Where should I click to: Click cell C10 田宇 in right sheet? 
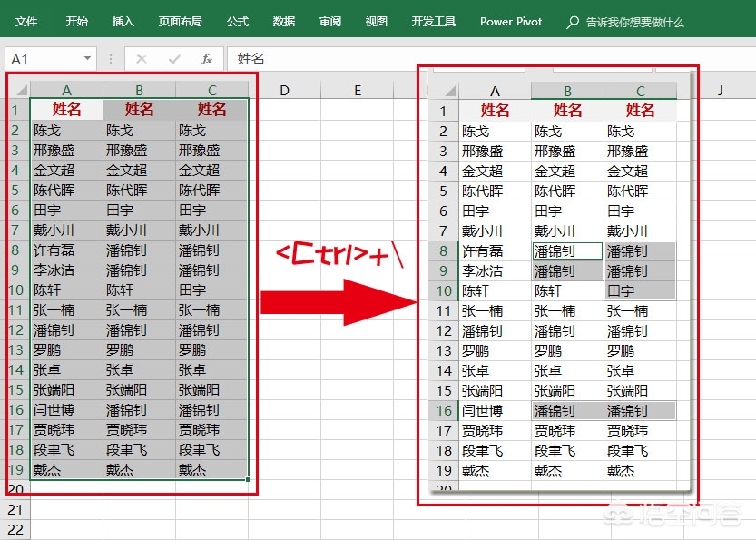pos(641,291)
